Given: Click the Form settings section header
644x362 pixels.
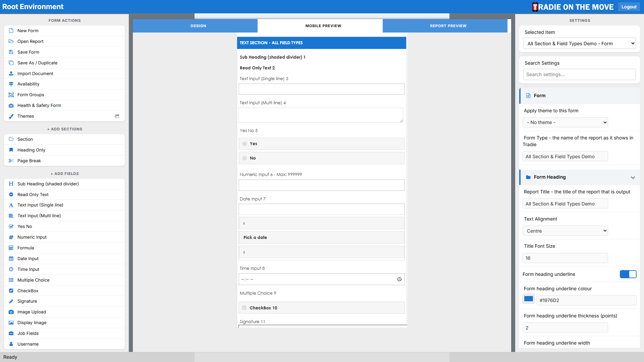Looking at the screenshot, I should click(580, 96).
